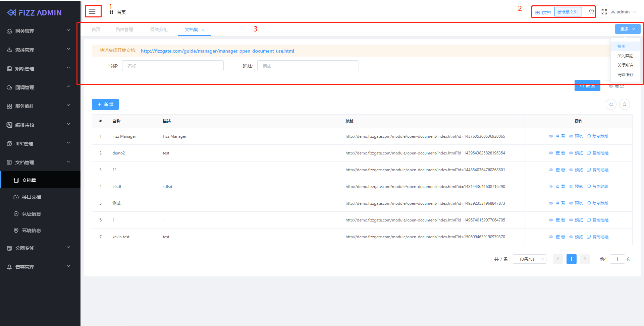644x326 pixels.
Task: Click the 使用文档 link
Action: click(543, 12)
